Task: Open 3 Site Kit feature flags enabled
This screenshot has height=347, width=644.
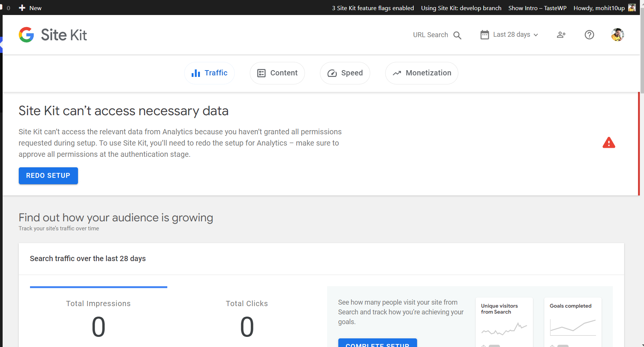Action: point(373,8)
